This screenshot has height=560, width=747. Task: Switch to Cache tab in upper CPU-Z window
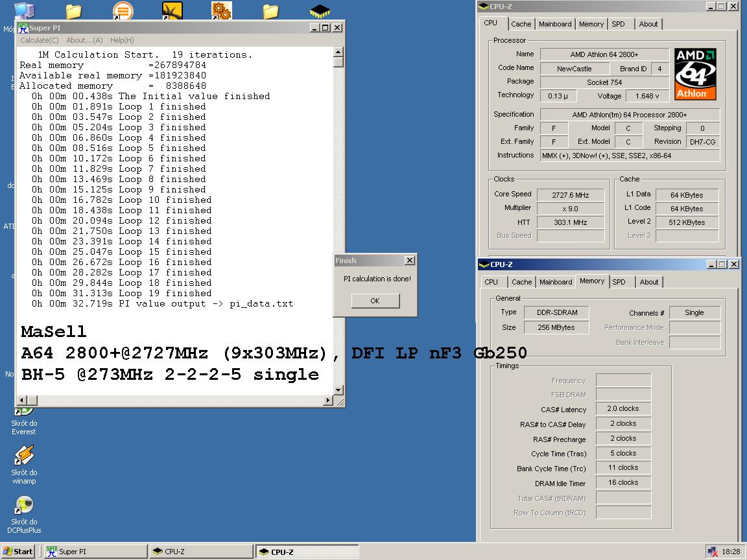click(521, 24)
